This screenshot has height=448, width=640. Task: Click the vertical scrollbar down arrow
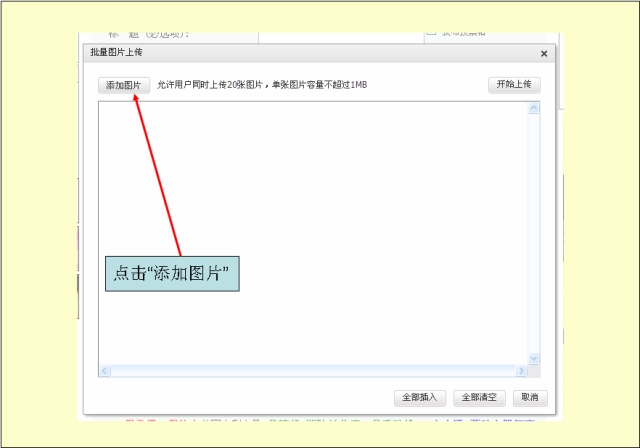coord(534,358)
